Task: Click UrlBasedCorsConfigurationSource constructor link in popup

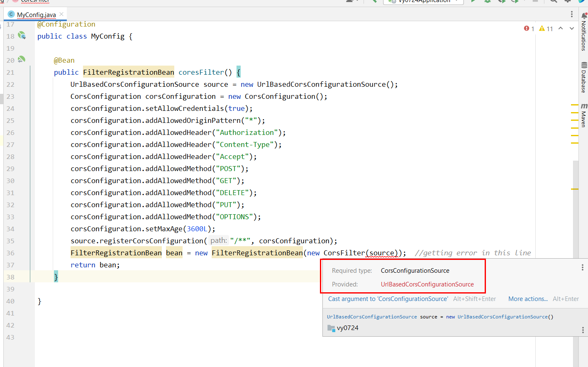Action: [503, 317]
